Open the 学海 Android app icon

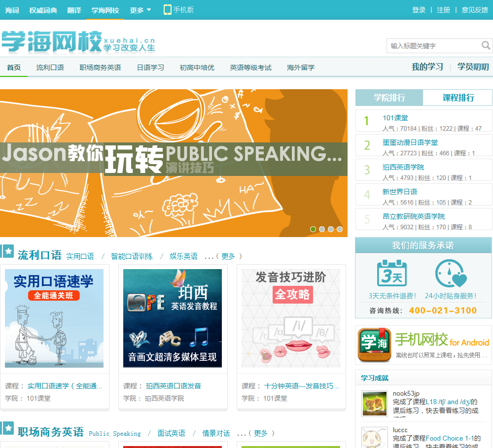375,345
